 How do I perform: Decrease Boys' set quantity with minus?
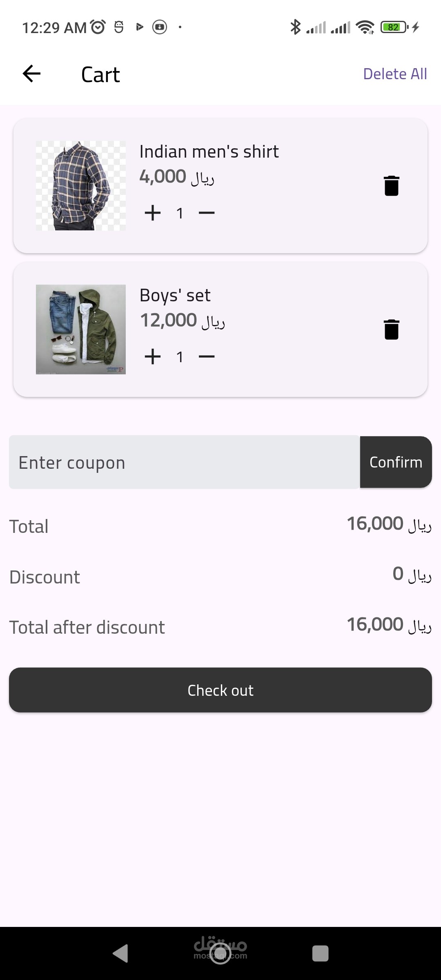pyautogui.click(x=207, y=356)
